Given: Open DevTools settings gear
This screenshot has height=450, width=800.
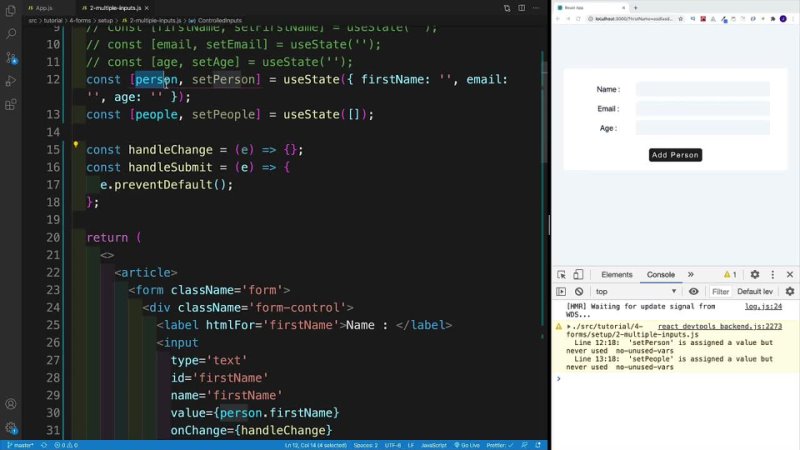Looking at the screenshot, I should (755, 274).
